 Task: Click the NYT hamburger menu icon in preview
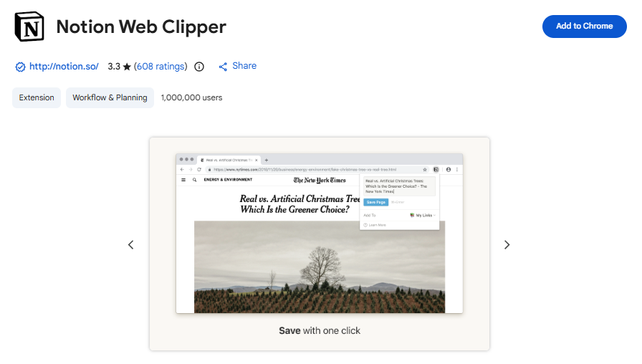tap(183, 180)
